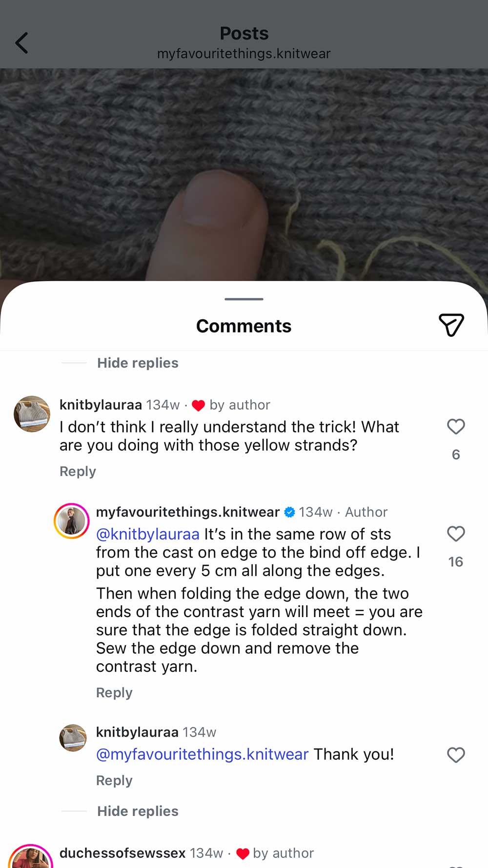Reply to the Thank you comment

(x=114, y=780)
